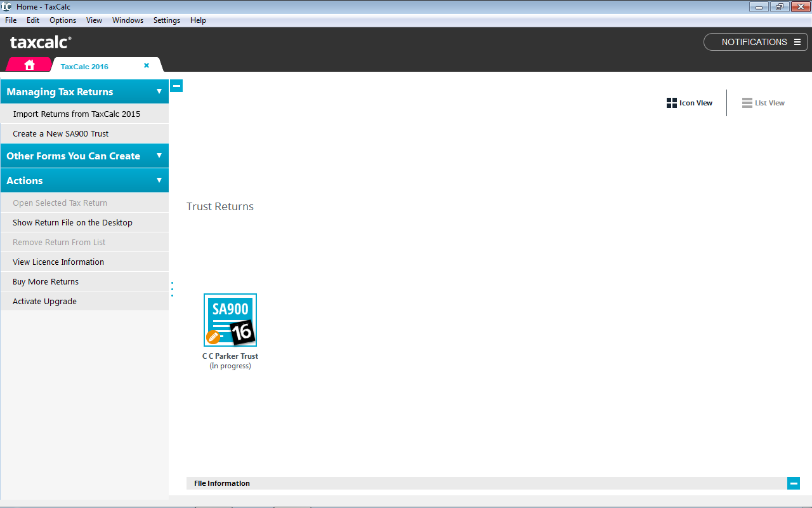The height and width of the screenshot is (508, 812).
Task: Open the C C Parker Trust SA900 icon
Action: pos(230,320)
